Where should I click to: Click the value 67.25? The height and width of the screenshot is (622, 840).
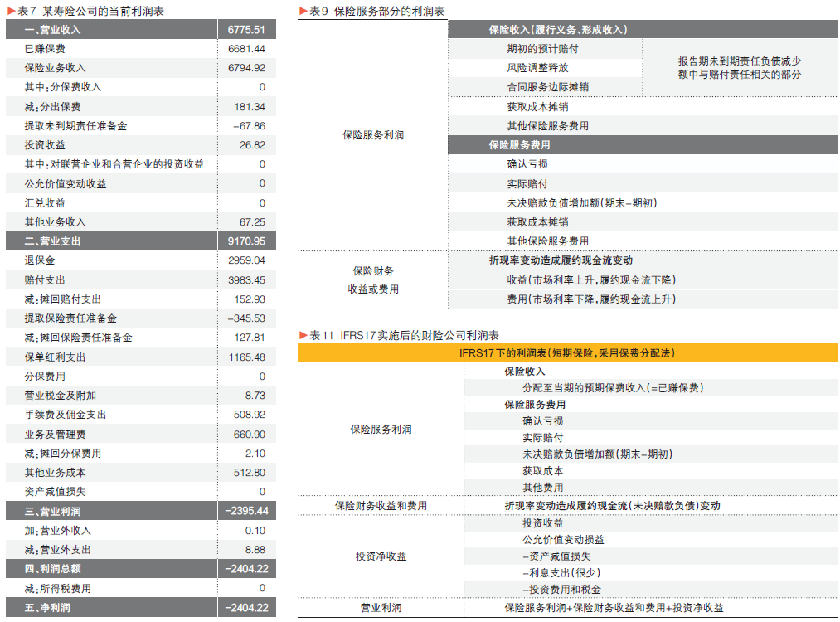[x=252, y=221]
